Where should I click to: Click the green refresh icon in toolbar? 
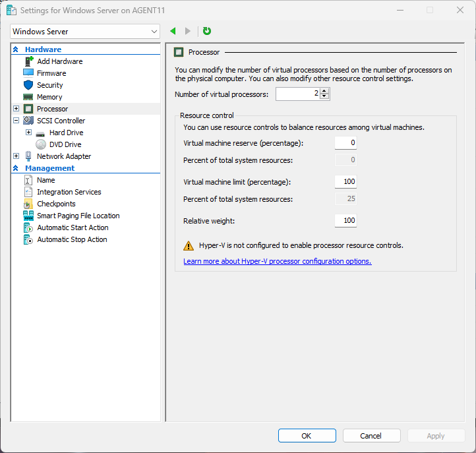coord(207,31)
